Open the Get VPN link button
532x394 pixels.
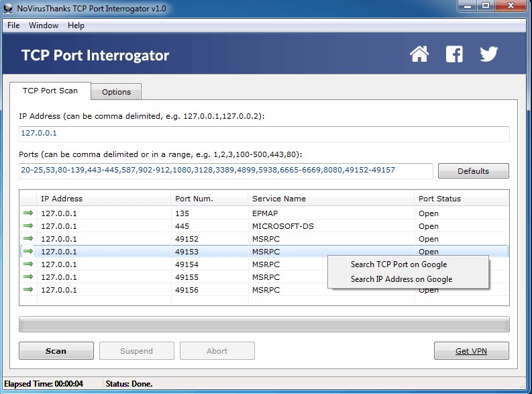pos(471,350)
